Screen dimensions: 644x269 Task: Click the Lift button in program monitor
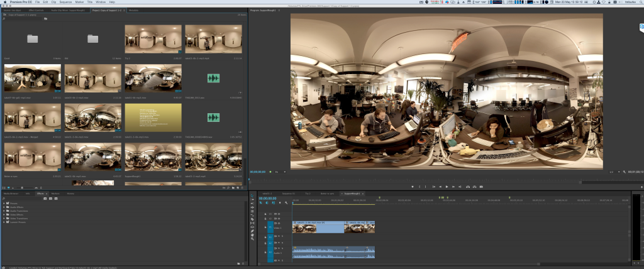point(468,187)
